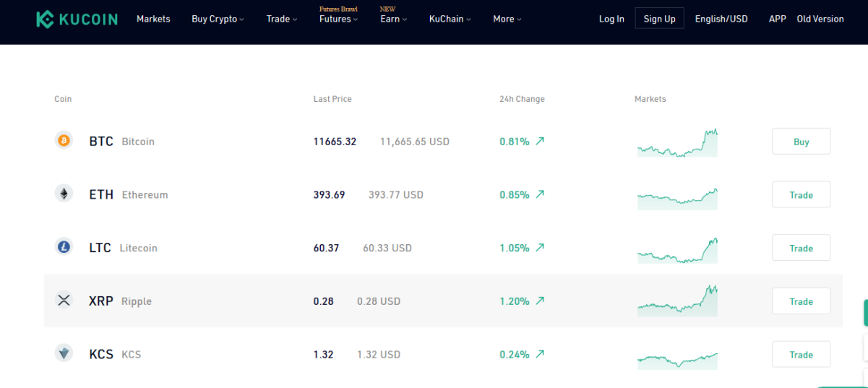Click the LTC ticker text
The width and height of the screenshot is (868, 388).
point(100,248)
